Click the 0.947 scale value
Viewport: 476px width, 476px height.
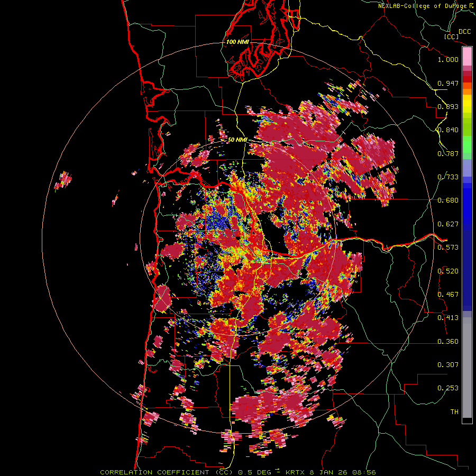[x=448, y=83]
